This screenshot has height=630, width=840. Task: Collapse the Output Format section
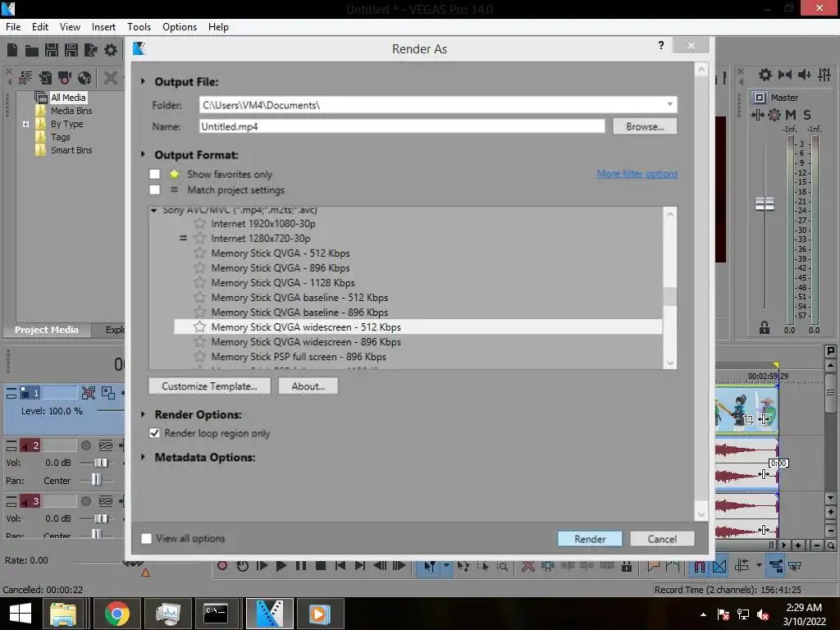(143, 155)
